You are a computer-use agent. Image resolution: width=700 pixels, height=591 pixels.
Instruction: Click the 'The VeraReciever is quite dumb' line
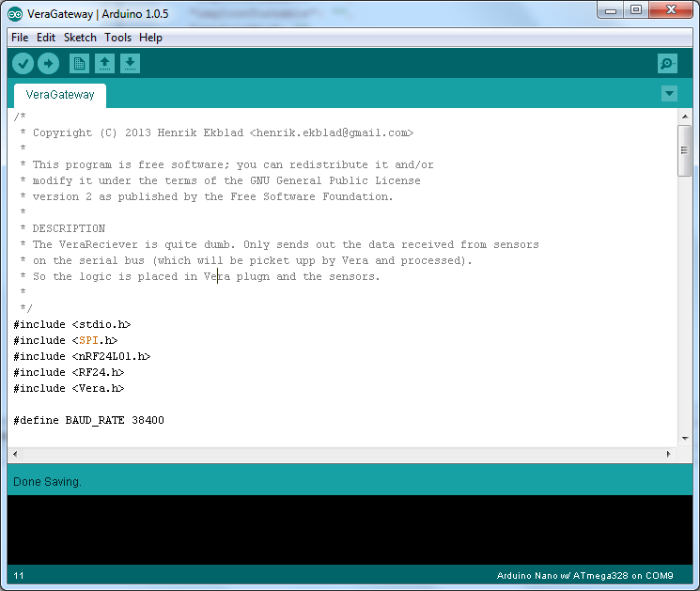(279, 244)
